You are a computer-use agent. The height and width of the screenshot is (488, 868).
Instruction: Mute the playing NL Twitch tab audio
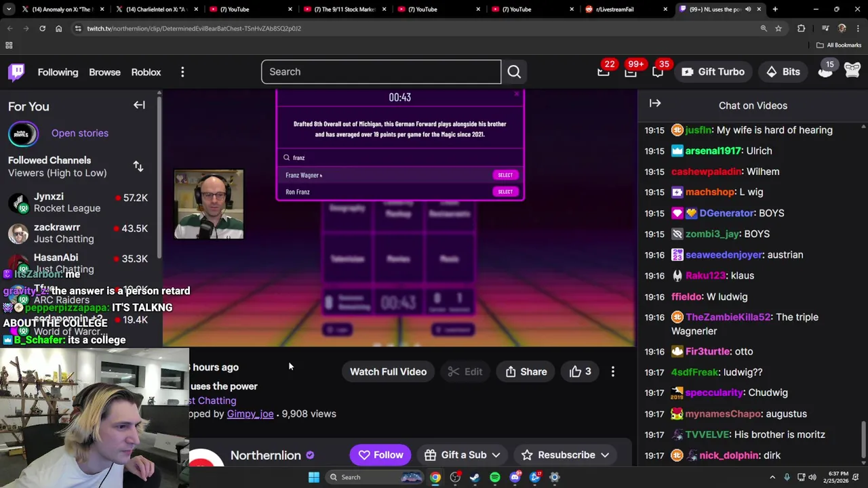tap(748, 9)
